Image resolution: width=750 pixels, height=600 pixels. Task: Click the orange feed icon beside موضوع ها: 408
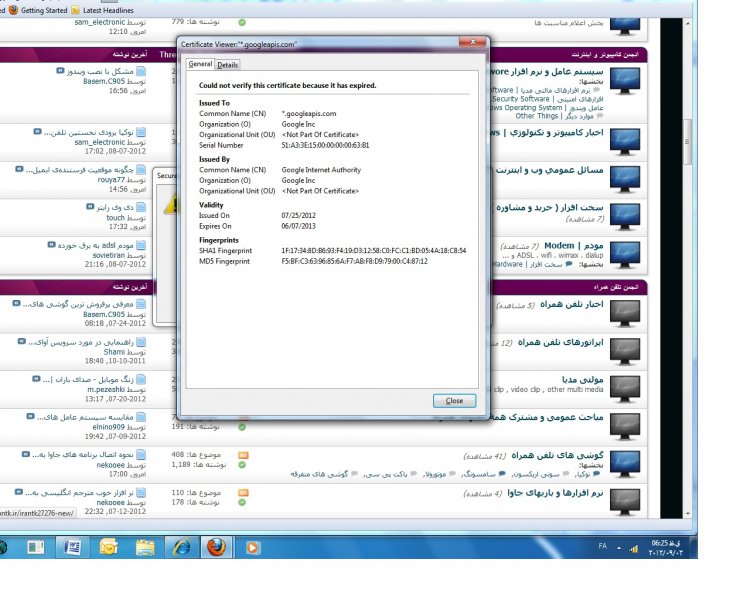click(243, 455)
